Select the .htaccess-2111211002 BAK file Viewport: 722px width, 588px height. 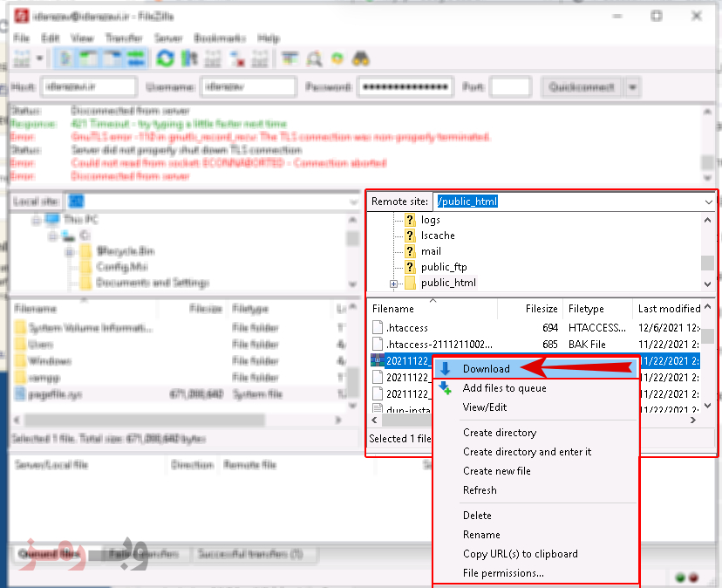point(535,345)
